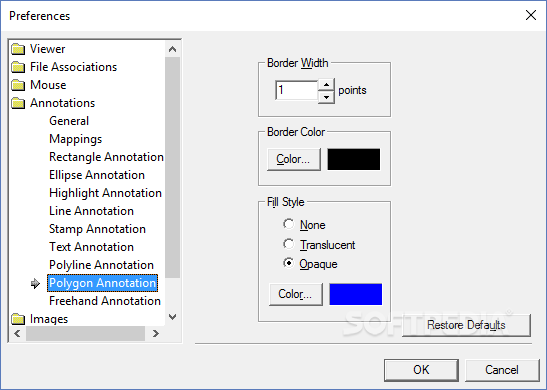The width and height of the screenshot is (547, 390).
Task: Click the File Associations folder icon
Action: pos(18,67)
